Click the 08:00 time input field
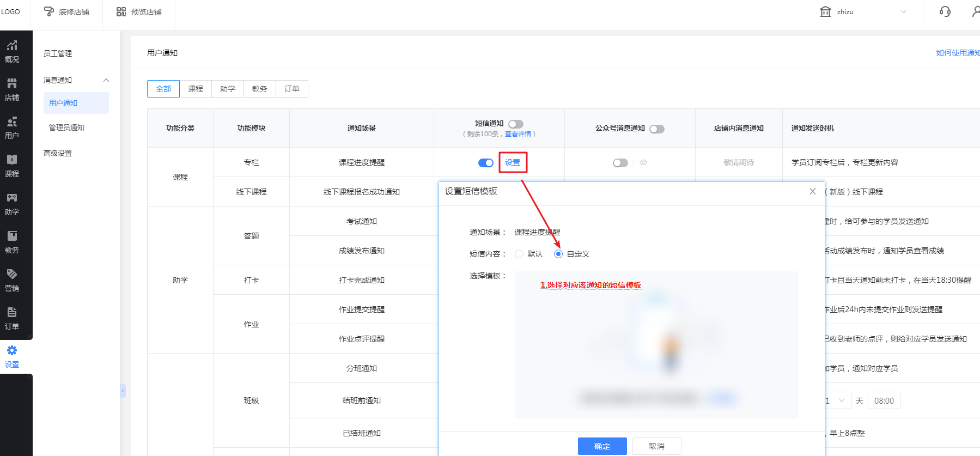Screen dimensions: 980x456 [x=884, y=400]
